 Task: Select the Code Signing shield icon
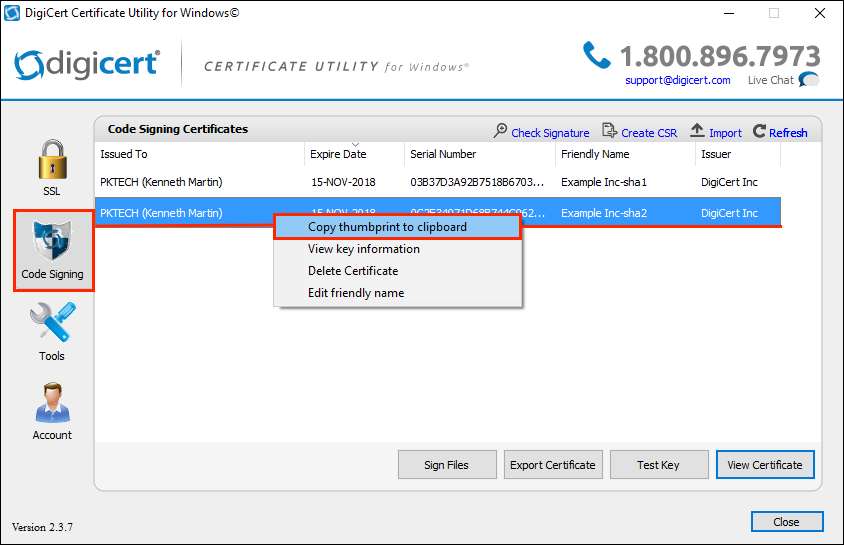pos(53,242)
